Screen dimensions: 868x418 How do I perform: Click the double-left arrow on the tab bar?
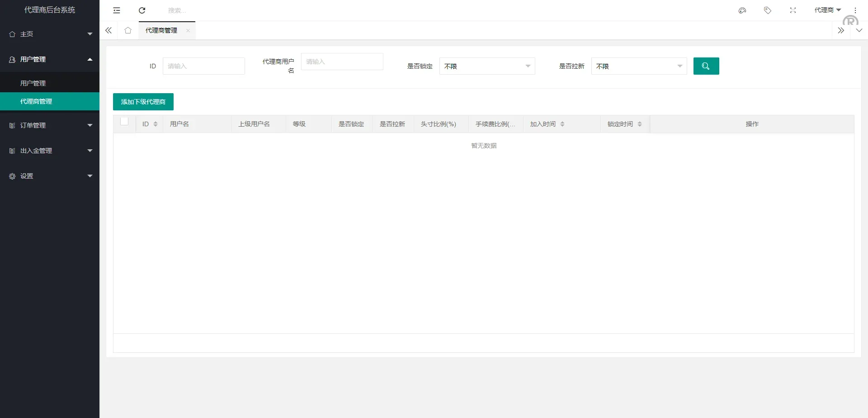[x=108, y=30]
